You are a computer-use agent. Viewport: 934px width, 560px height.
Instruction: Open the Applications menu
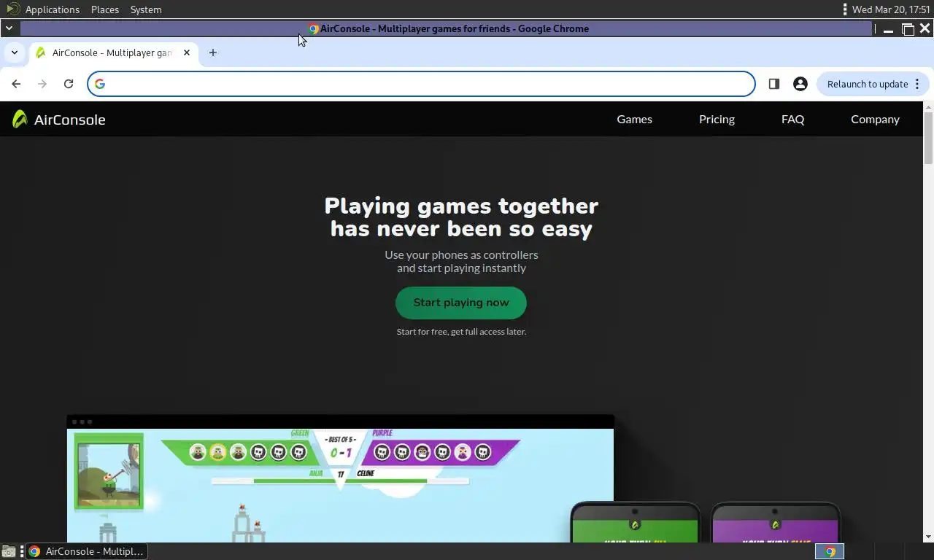(52, 9)
